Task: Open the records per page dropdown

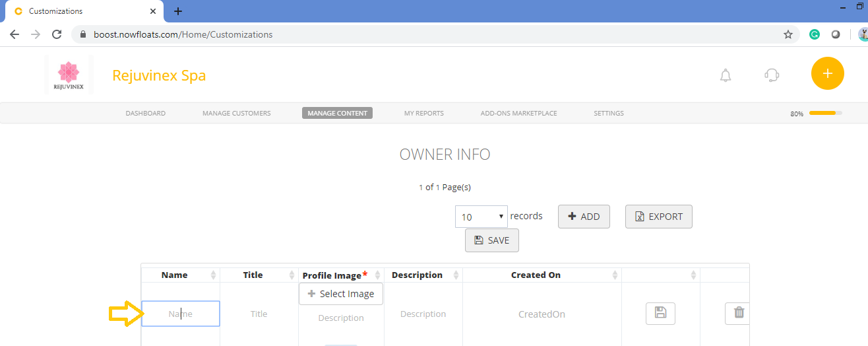Action: tap(481, 217)
